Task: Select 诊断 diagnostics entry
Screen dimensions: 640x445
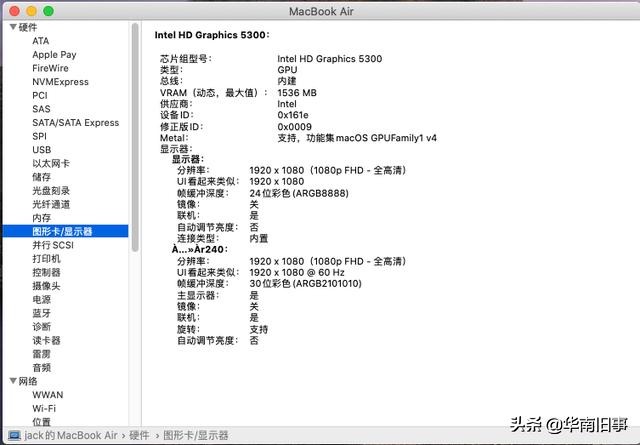Action: [42, 327]
